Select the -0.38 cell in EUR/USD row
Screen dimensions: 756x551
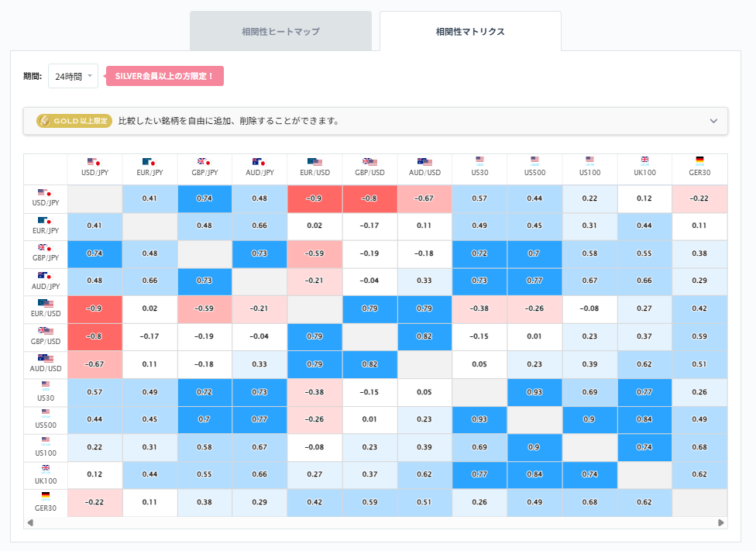pyautogui.click(x=479, y=308)
